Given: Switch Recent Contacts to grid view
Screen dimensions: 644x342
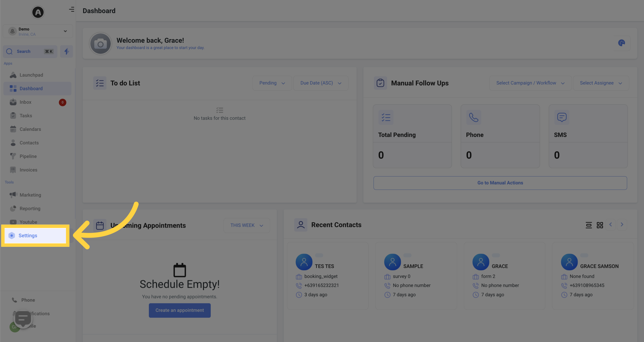Looking at the screenshot, I should pyautogui.click(x=600, y=225).
